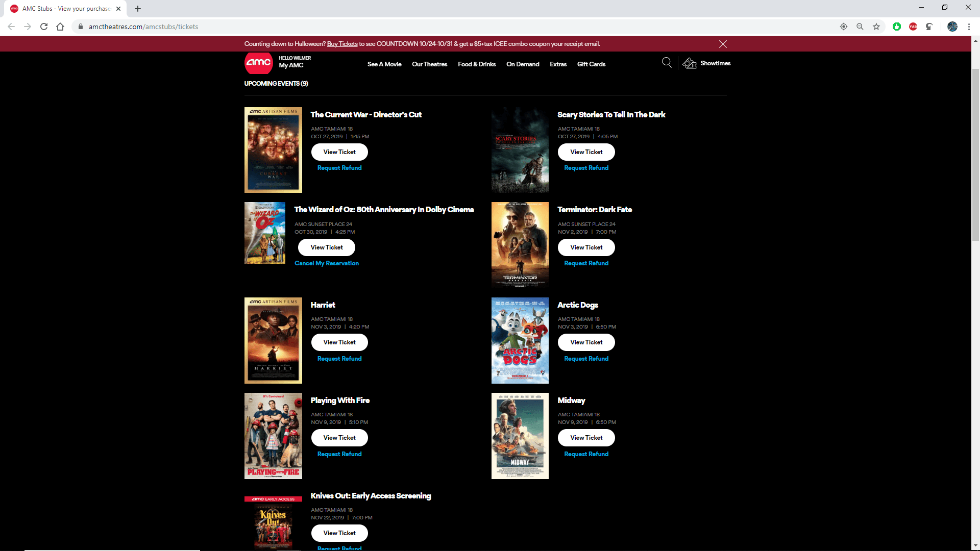
Task: Reload the page with the refresh icon
Action: 44,27
